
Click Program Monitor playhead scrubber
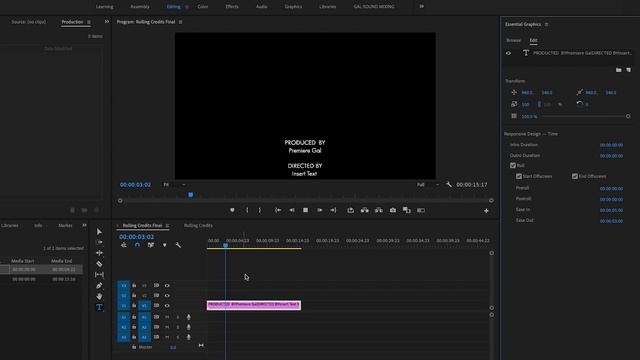pyautogui.click(x=191, y=195)
